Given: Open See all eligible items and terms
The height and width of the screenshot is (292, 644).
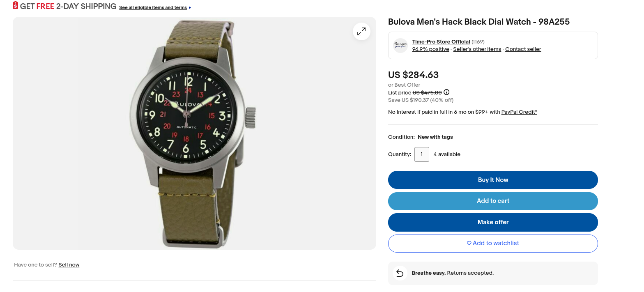Looking at the screenshot, I should click(x=153, y=8).
